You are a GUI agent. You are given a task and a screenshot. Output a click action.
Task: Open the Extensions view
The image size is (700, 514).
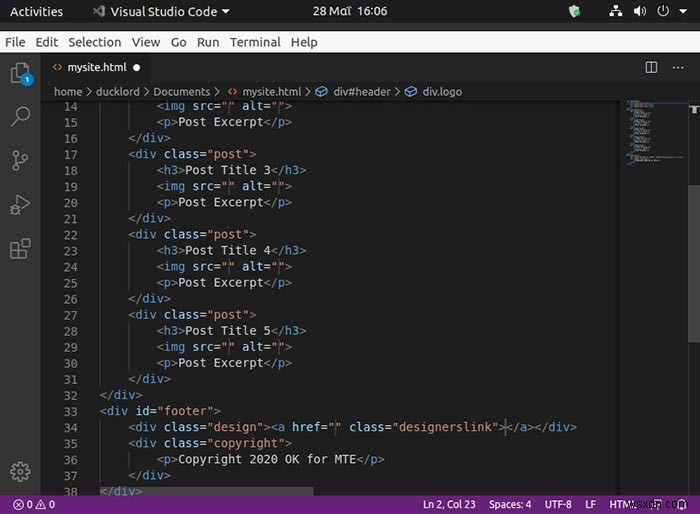(x=20, y=249)
